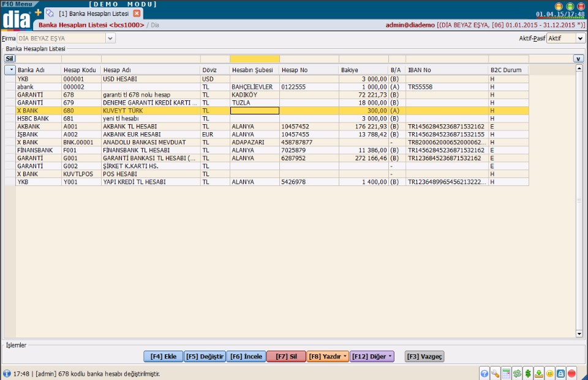Click the scrollbar up arrow

click(579, 68)
